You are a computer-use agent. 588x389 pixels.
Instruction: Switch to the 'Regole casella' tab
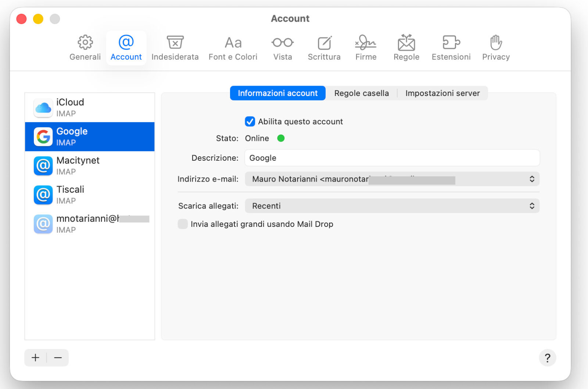coord(361,93)
